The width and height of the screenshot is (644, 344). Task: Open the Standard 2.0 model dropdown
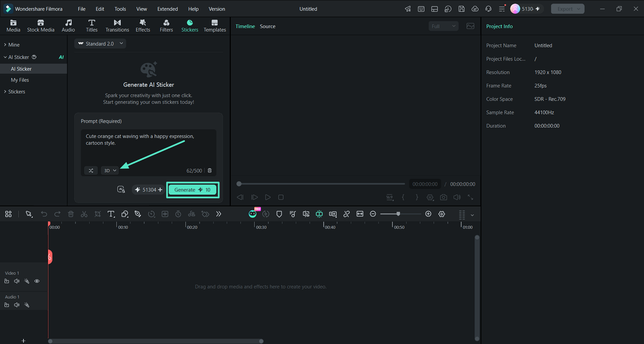(101, 44)
